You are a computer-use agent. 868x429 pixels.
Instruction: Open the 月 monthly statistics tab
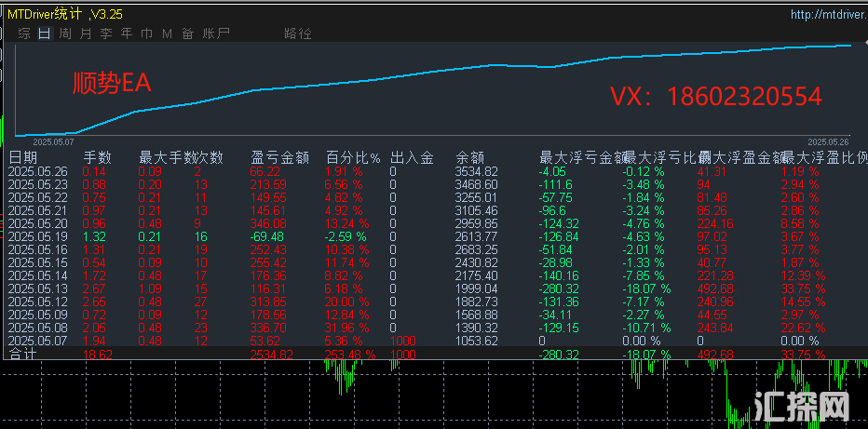pos(86,34)
